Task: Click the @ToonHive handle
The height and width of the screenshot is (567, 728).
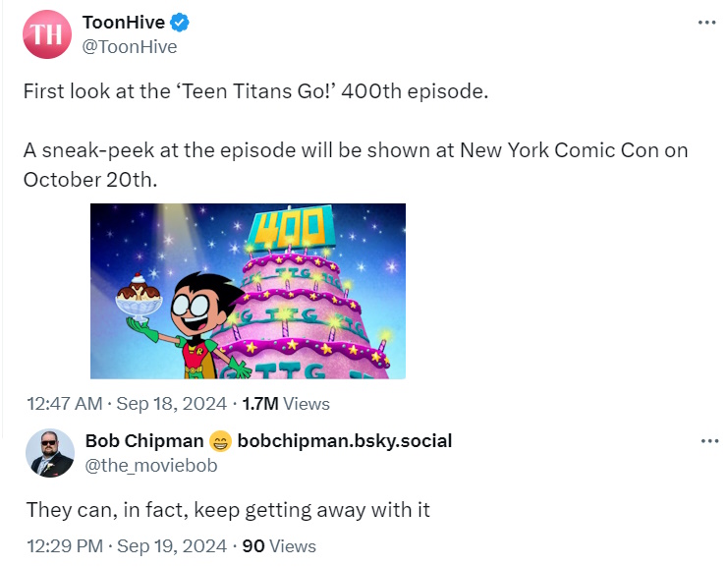Action: (x=130, y=45)
